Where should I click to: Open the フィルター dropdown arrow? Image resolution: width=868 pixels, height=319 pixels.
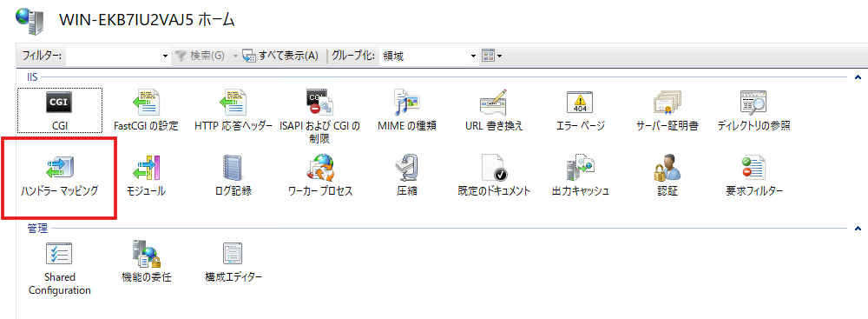point(165,56)
